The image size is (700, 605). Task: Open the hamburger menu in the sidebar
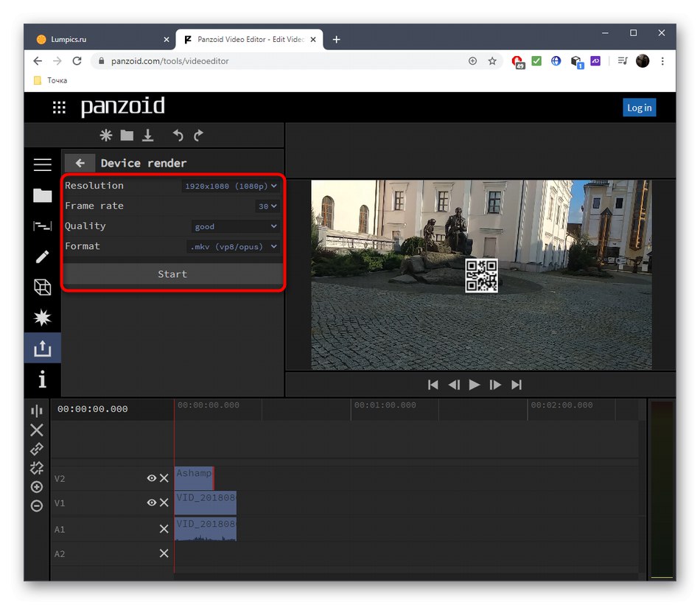[x=42, y=165]
